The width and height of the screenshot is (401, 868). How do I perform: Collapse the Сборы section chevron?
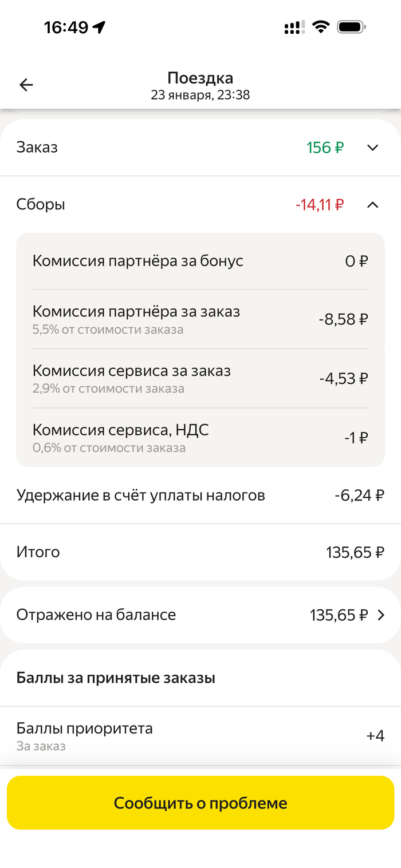(x=372, y=204)
